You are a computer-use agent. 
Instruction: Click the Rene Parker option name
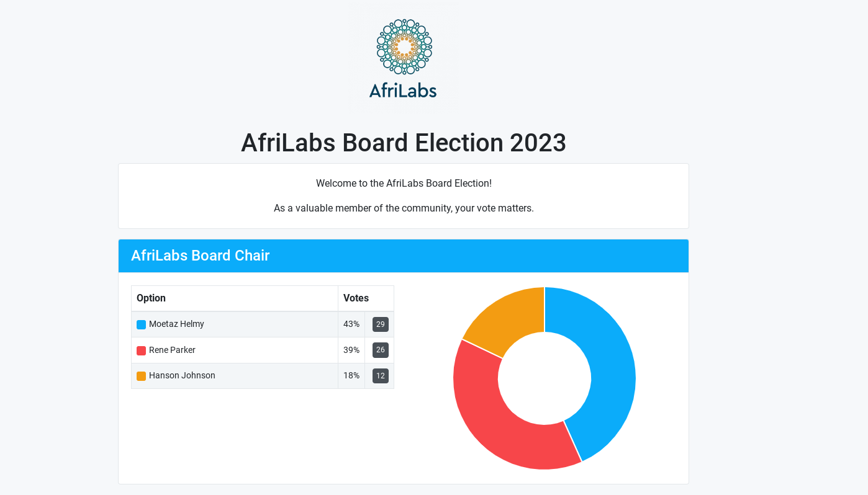click(x=172, y=350)
